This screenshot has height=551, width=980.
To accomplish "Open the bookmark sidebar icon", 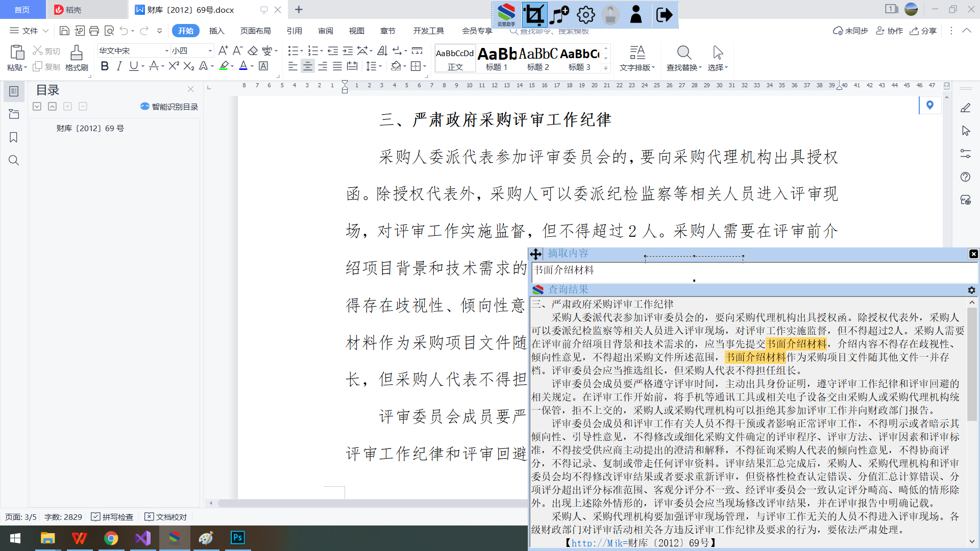I will tap(14, 137).
